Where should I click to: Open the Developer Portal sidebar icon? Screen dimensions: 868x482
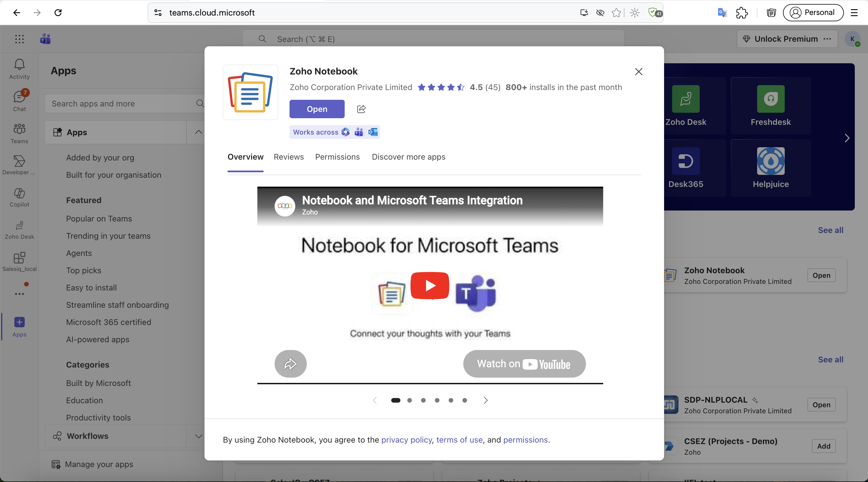(19, 165)
